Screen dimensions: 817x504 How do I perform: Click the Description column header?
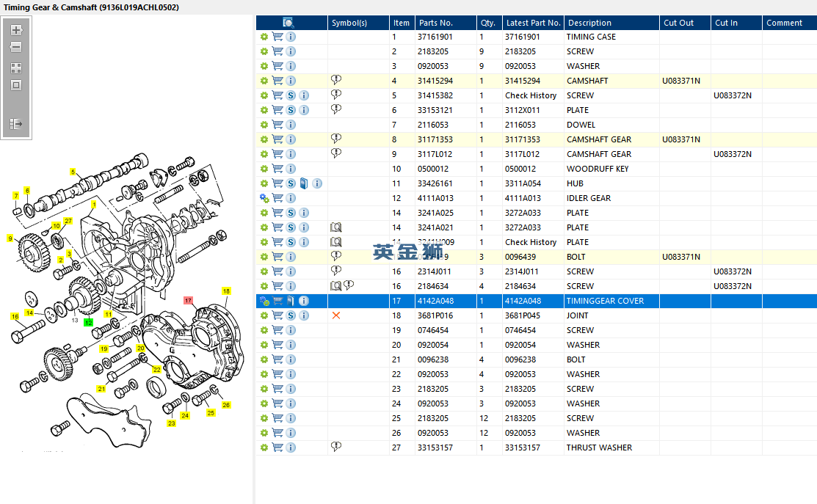(x=589, y=23)
